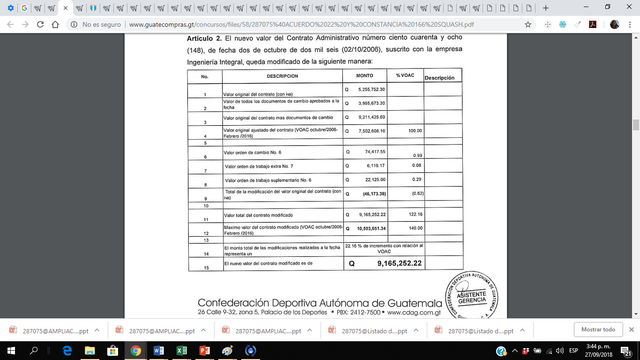Click the scrollbar down arrow

(x=636, y=314)
